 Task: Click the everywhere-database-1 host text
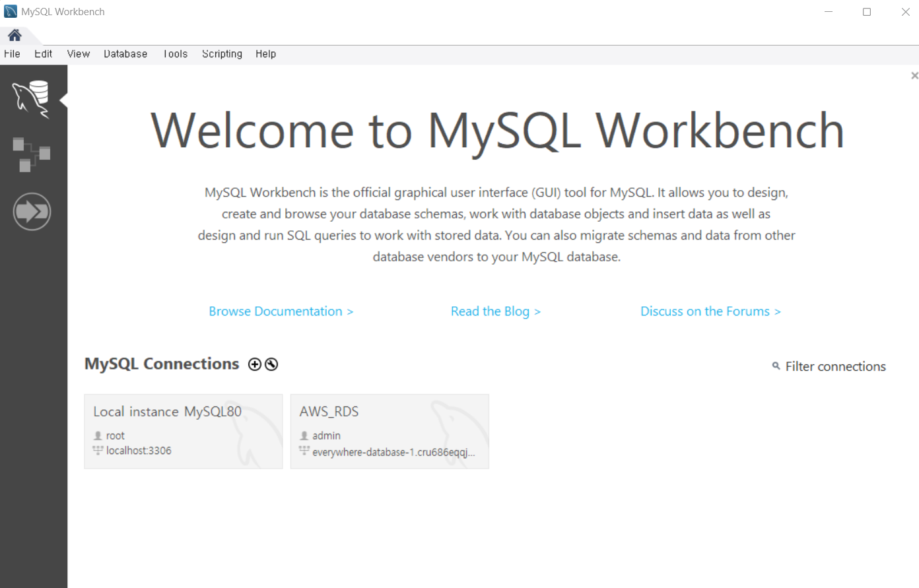[x=393, y=452]
